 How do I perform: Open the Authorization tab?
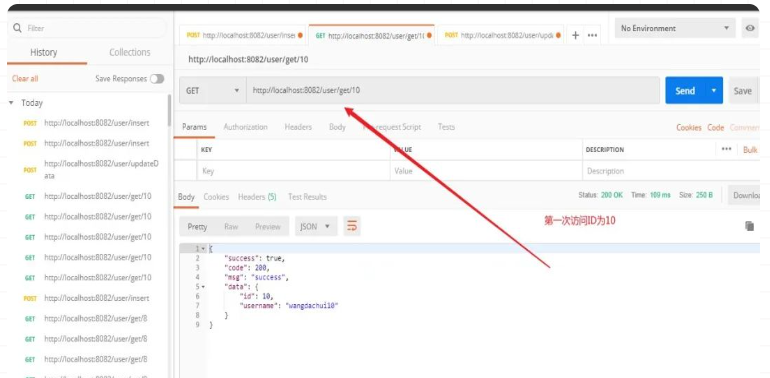pos(246,127)
